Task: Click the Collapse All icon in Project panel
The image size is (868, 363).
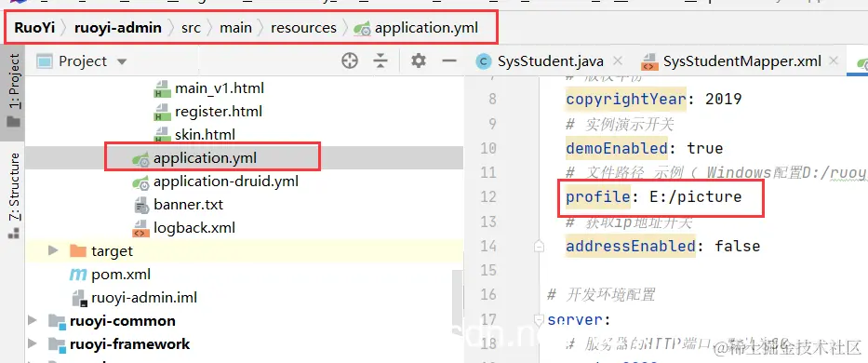Action: (x=381, y=60)
